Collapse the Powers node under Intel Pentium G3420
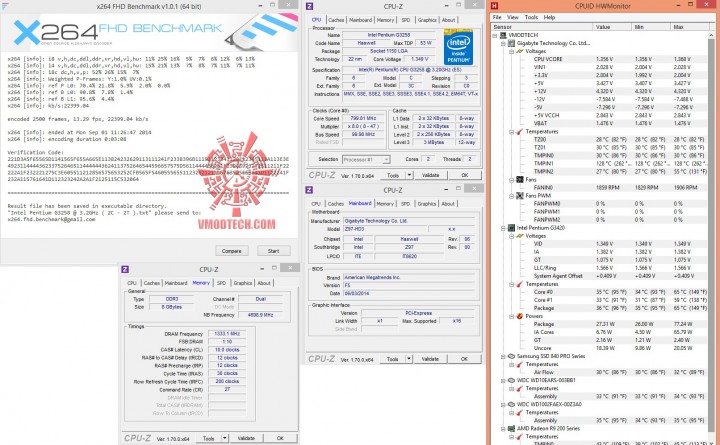Viewport: 720px width, 445px height. click(512, 316)
